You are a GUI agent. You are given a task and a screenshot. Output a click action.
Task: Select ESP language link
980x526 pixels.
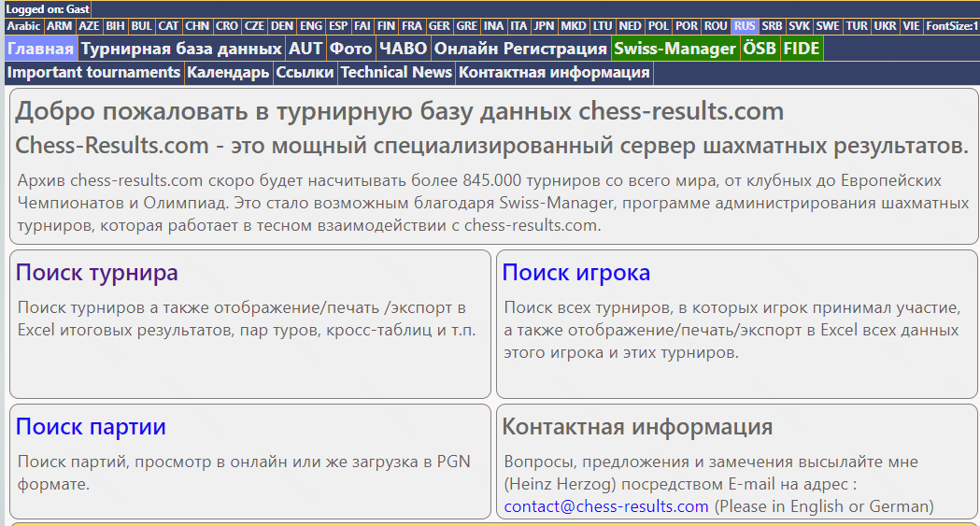338,26
